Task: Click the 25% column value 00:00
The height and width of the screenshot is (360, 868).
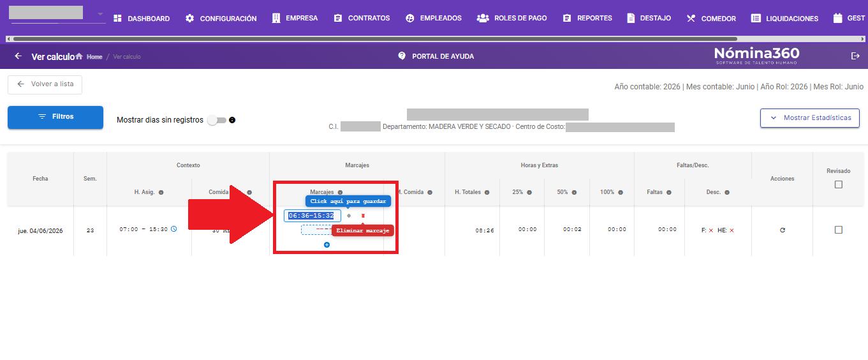Action: [x=527, y=230]
